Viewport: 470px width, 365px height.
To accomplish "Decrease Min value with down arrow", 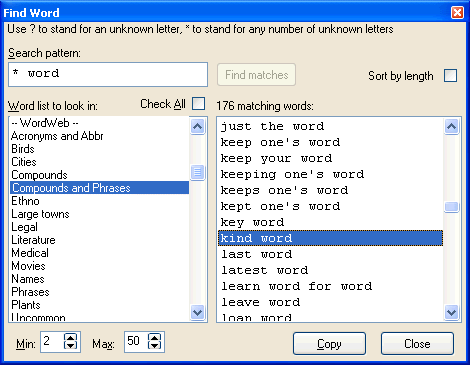I will (x=71, y=345).
